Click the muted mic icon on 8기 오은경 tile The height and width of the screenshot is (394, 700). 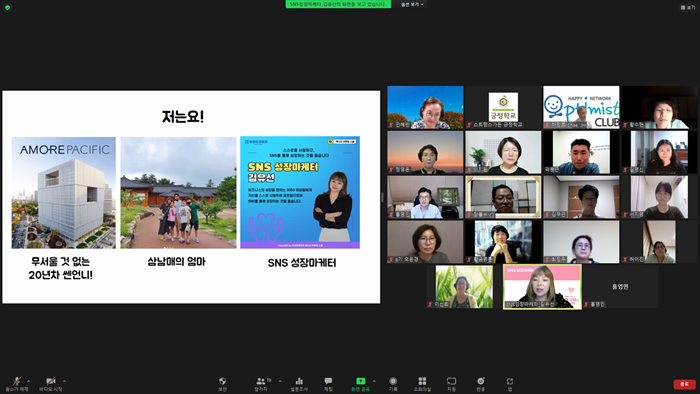[x=391, y=259]
